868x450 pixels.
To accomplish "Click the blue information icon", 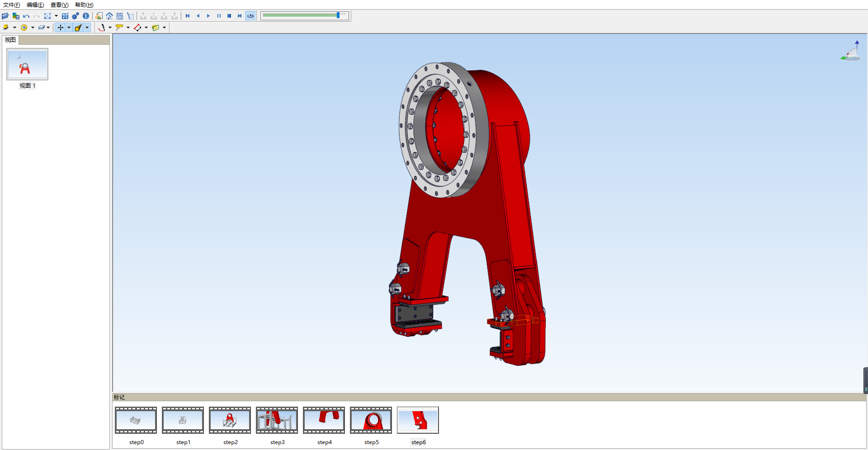I will click(86, 16).
